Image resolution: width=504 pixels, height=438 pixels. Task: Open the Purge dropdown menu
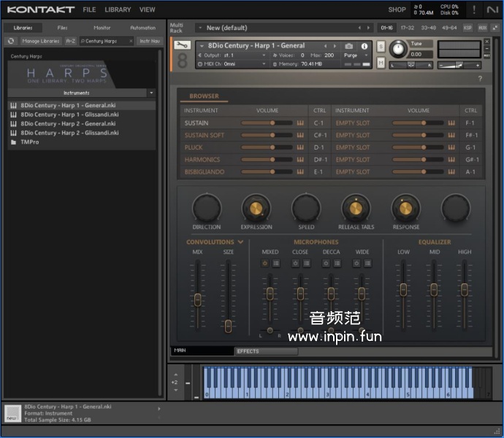(354, 55)
